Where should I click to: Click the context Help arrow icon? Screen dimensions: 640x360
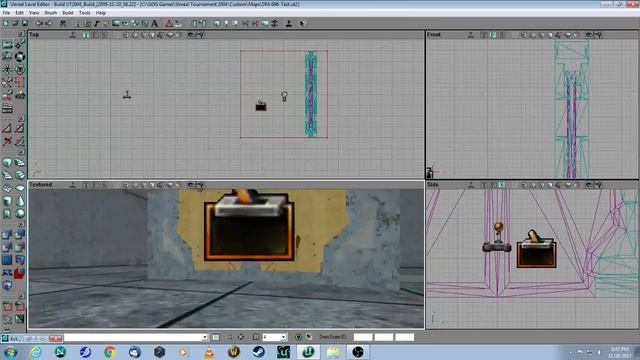[302, 24]
